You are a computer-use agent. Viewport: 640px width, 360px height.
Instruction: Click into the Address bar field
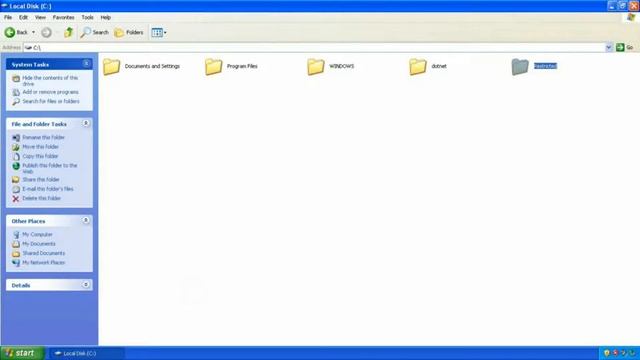pyautogui.click(x=314, y=47)
